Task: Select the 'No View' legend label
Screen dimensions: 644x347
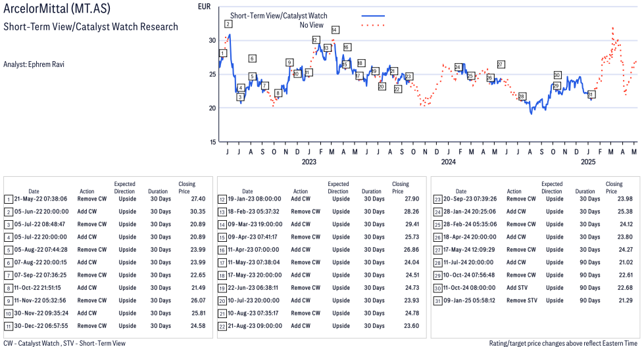Action: pos(311,25)
